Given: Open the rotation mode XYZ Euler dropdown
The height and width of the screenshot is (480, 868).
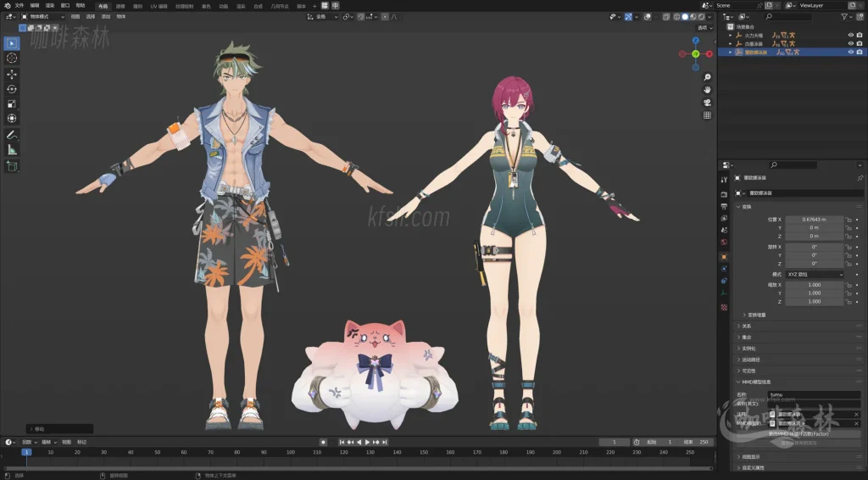Looking at the screenshot, I should (815, 274).
